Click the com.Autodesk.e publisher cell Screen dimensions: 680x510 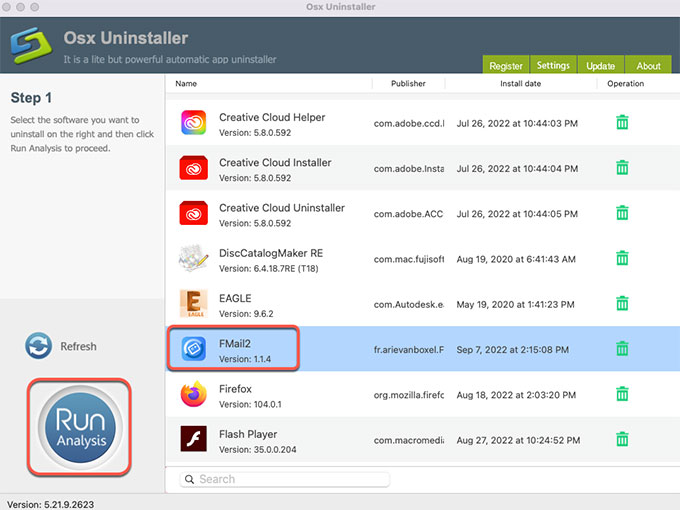[409, 304]
